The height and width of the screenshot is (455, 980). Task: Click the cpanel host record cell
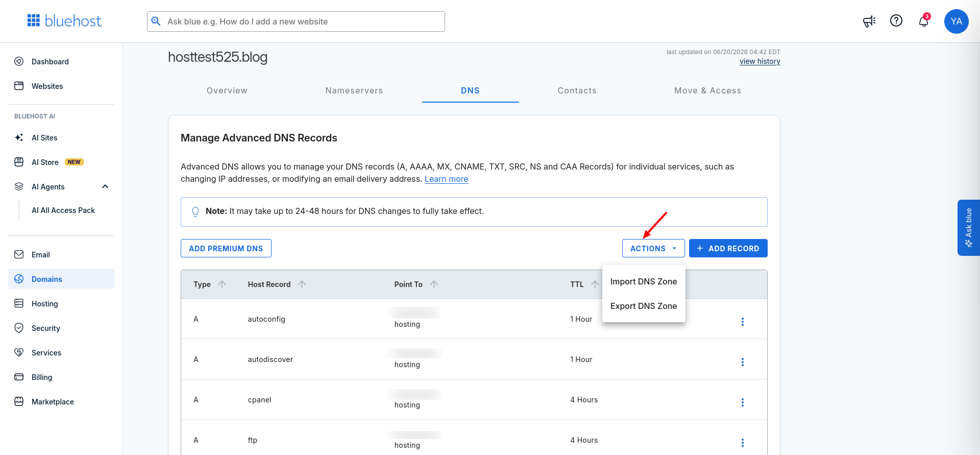[x=260, y=400]
